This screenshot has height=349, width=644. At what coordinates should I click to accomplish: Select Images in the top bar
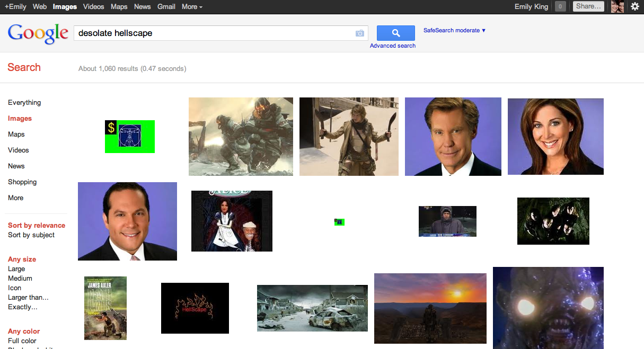pyautogui.click(x=65, y=6)
